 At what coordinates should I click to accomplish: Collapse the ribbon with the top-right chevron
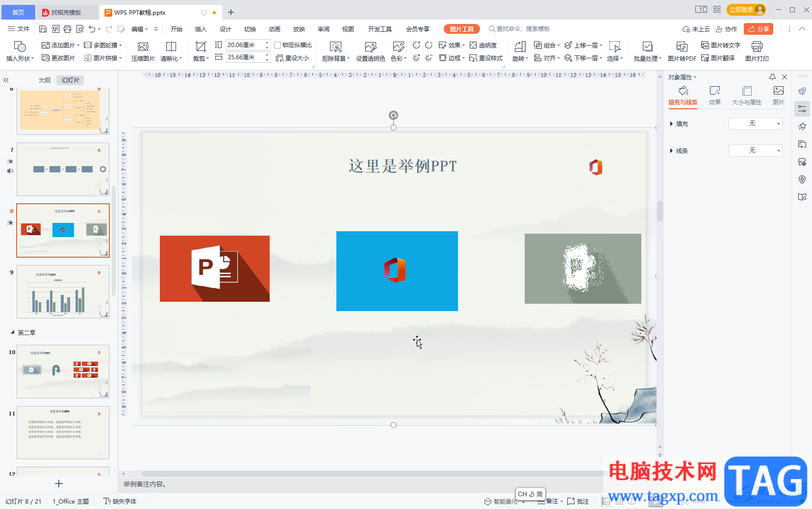pyautogui.click(x=802, y=29)
